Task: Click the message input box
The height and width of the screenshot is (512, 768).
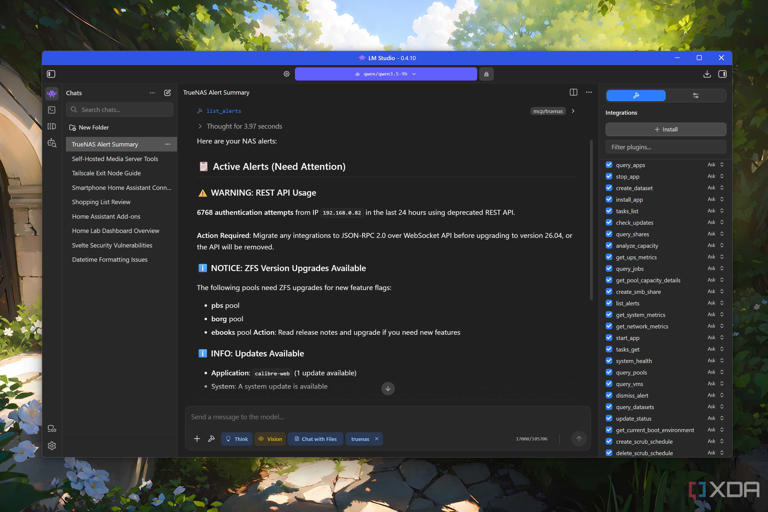Action: click(387, 417)
